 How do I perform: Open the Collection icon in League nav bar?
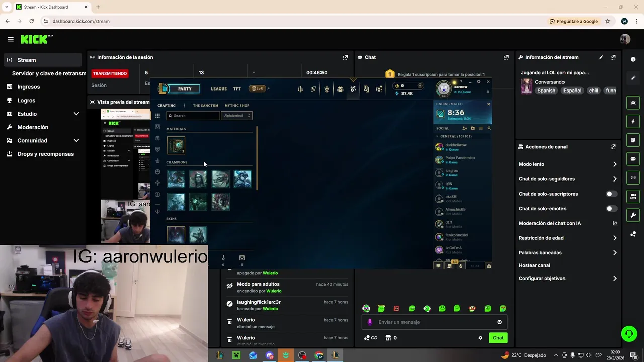[x=340, y=89]
